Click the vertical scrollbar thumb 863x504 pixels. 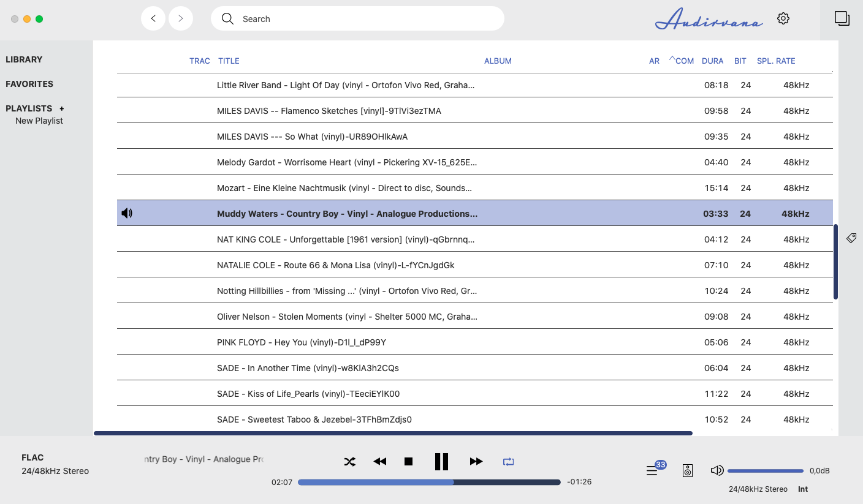(x=835, y=261)
